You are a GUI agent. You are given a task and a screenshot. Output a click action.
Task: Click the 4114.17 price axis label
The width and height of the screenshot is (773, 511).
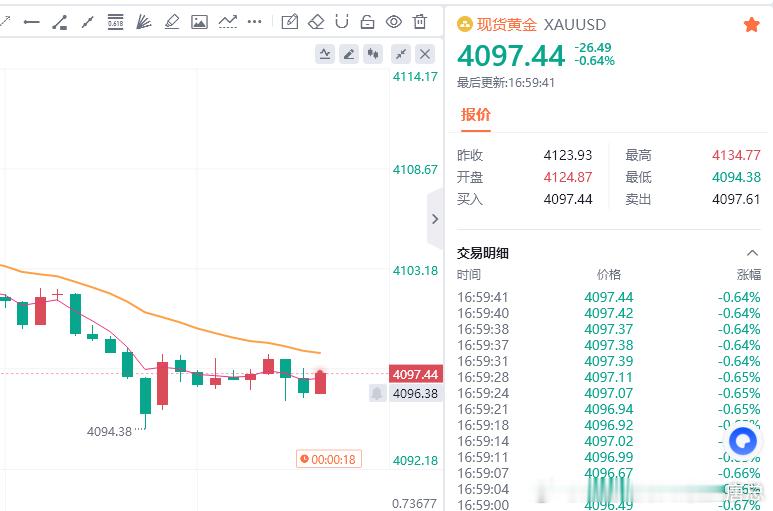pyautogui.click(x=415, y=76)
